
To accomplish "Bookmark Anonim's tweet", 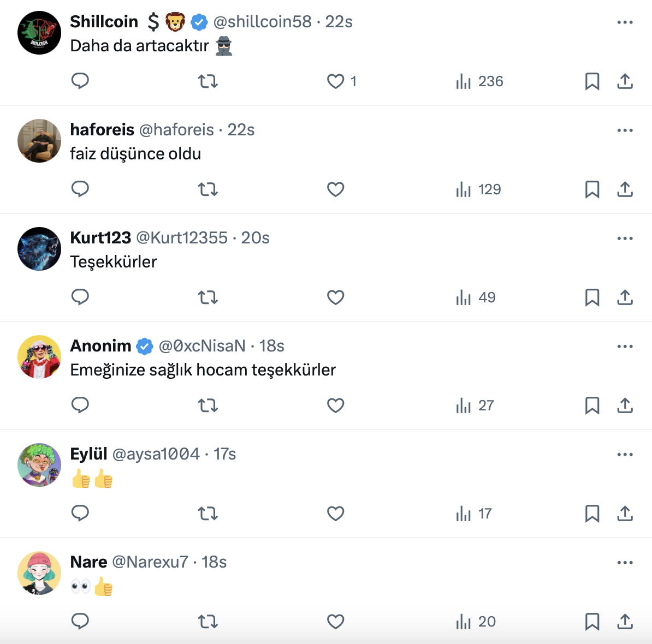I will pos(592,406).
